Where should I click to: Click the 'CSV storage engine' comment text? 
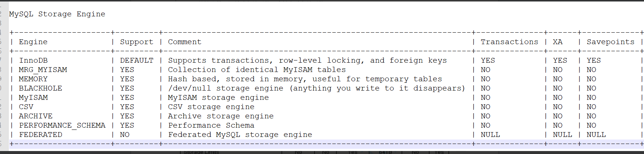211,107
